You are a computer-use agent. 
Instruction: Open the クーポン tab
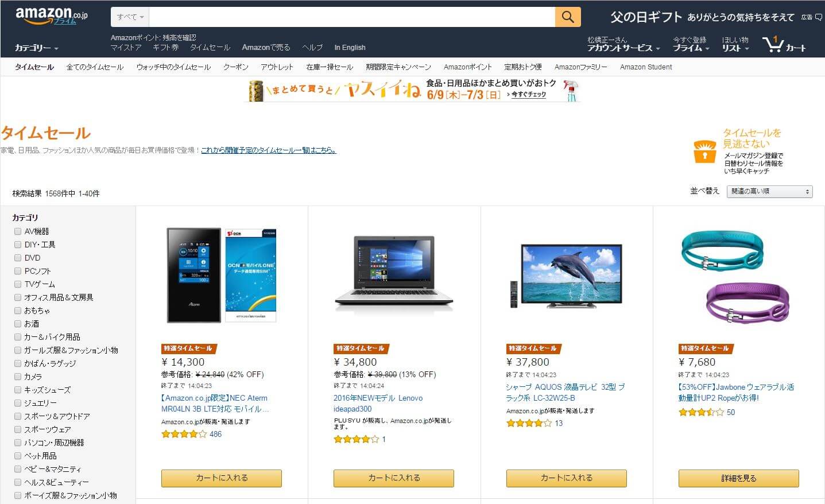(236, 67)
